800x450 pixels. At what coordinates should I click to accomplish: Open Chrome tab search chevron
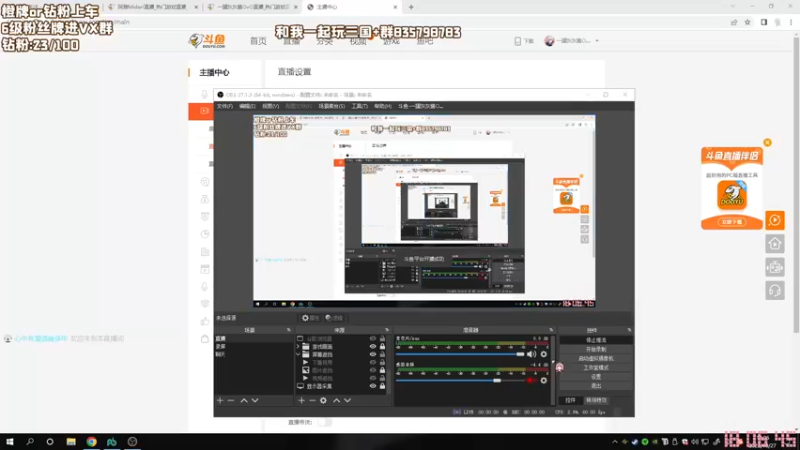coord(733,7)
